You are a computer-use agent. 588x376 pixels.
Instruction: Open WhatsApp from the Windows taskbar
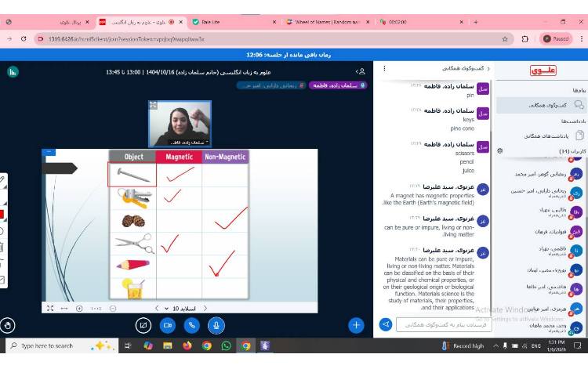226,345
